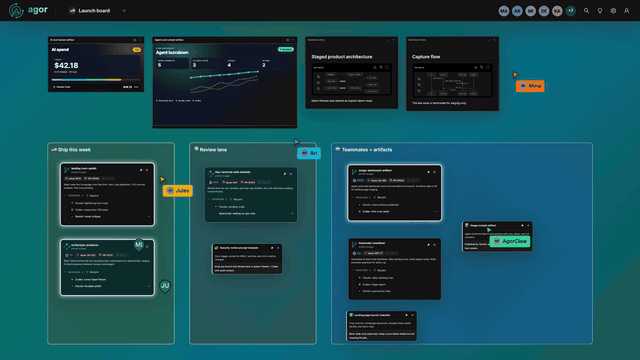Click the Agent burndown card title

click(x=172, y=53)
